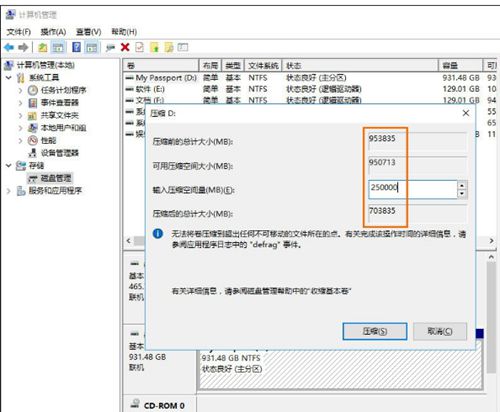Click the blue help question-mark toolbar icon
500x412 pixels.
76,47
